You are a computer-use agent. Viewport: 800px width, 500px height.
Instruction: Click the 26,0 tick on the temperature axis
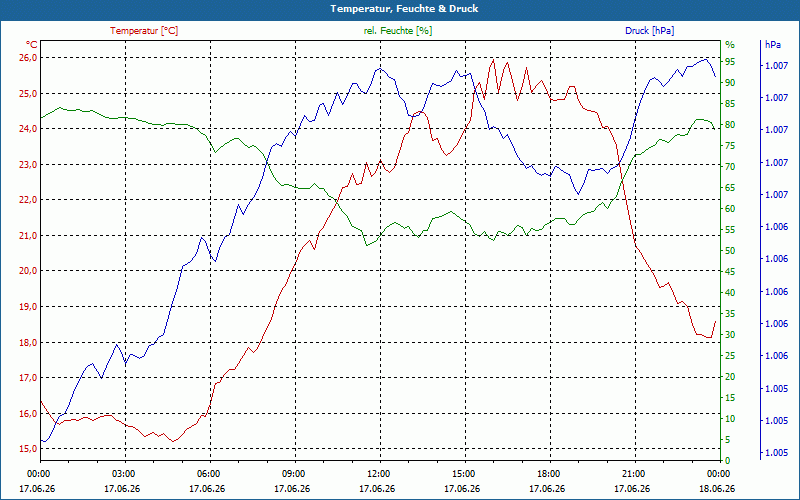[x=29, y=58]
